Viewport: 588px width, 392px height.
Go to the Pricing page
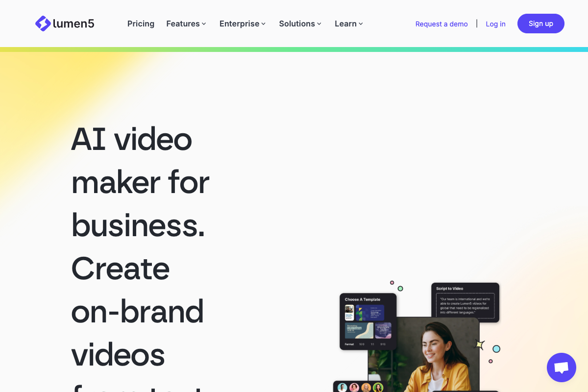pyautogui.click(x=141, y=24)
